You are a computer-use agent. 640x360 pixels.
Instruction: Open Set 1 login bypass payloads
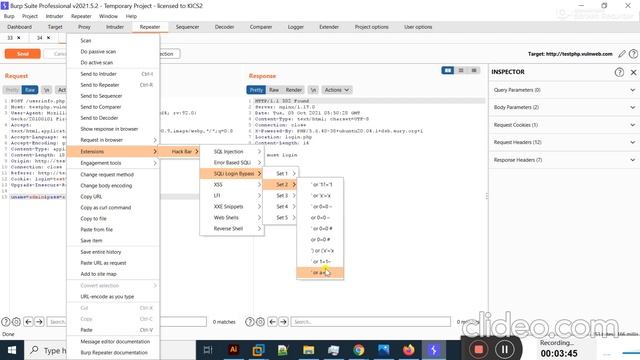[280, 173]
